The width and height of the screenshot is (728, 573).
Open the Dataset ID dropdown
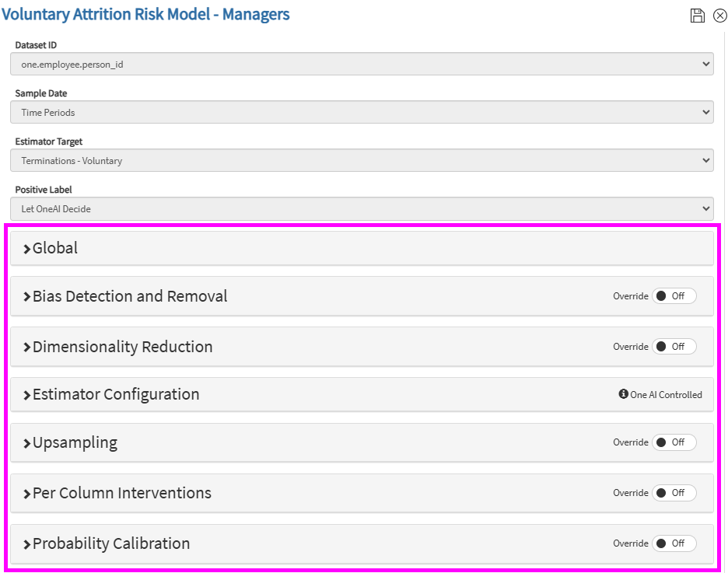tap(362, 65)
